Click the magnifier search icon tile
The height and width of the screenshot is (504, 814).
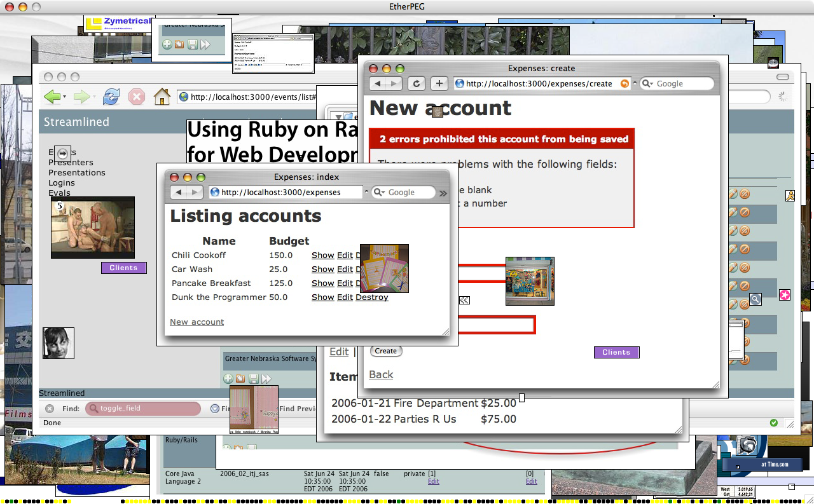point(755,299)
